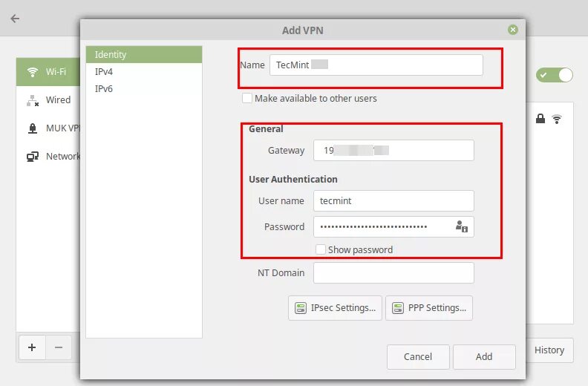Viewport: 588px width, 386px height.
Task: Click the padlock icon beside the Wi-Fi signal
Action: click(540, 119)
